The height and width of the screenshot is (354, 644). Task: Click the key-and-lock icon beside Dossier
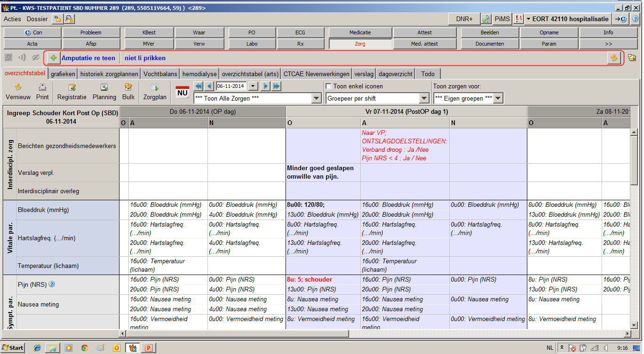[x=69, y=19]
